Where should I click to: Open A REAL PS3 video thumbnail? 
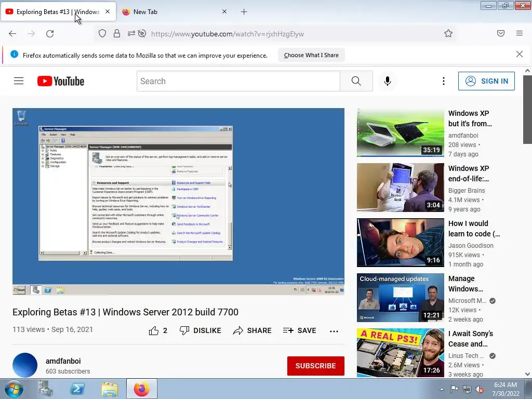pos(401,353)
